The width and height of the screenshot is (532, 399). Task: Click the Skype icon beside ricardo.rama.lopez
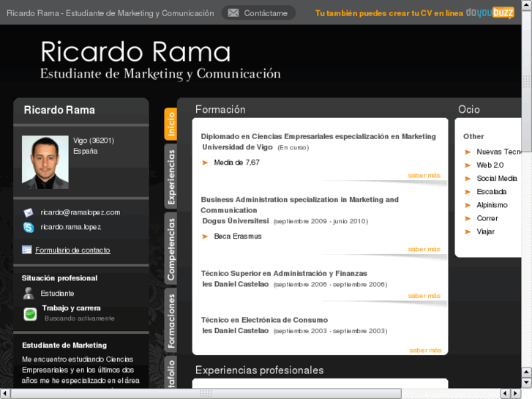[x=29, y=227]
